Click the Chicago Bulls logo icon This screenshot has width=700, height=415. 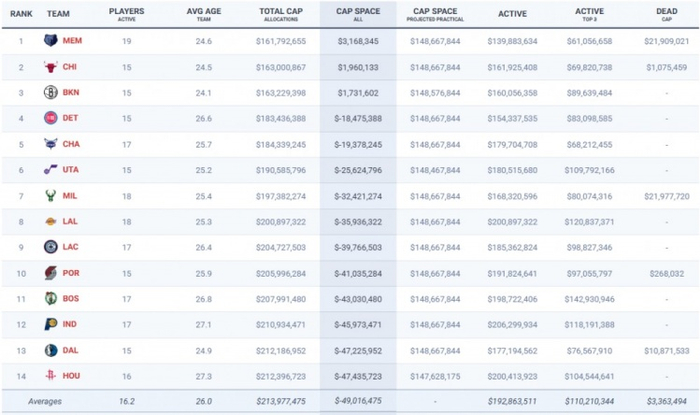point(50,67)
